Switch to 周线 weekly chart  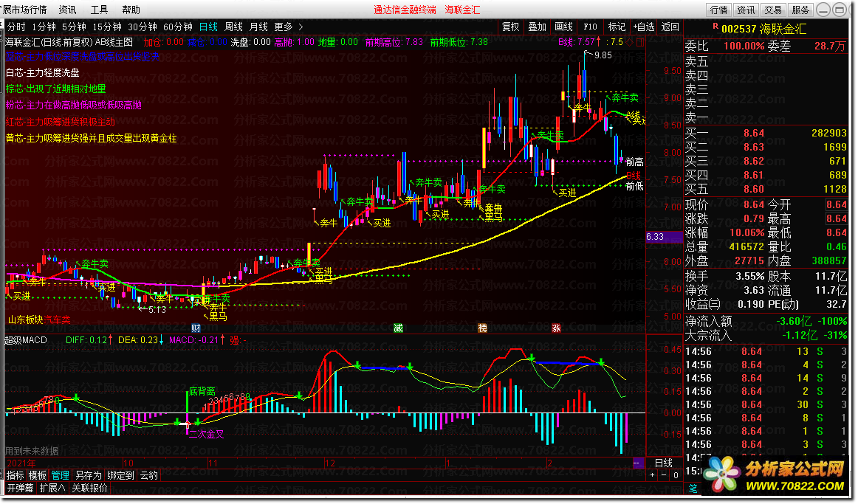pyautogui.click(x=233, y=27)
